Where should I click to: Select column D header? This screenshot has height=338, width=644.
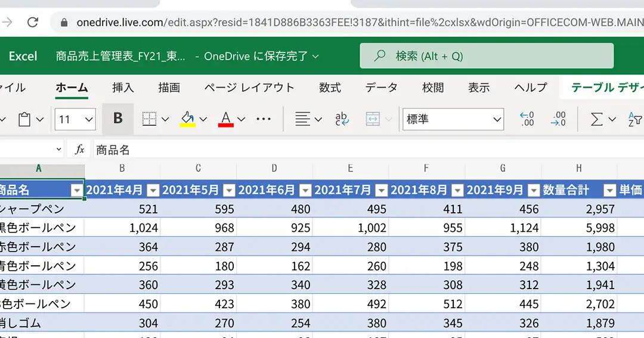274,168
